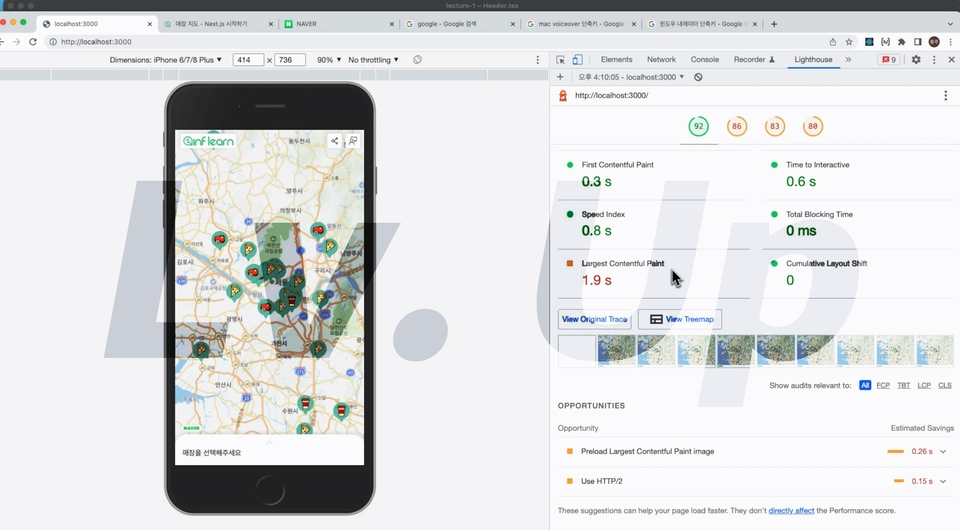Click the Largest Contentful Paint 1.9 s metric
Viewport: 960px width, 530px height.
(x=653, y=273)
